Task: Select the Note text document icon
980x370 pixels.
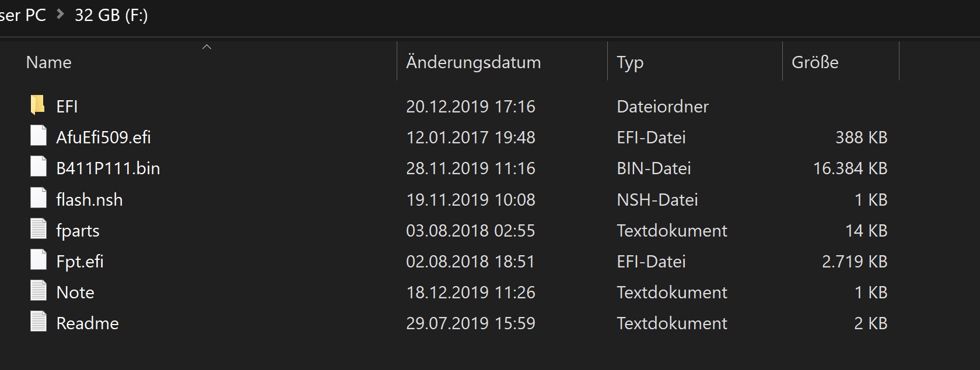Action: coord(38,291)
